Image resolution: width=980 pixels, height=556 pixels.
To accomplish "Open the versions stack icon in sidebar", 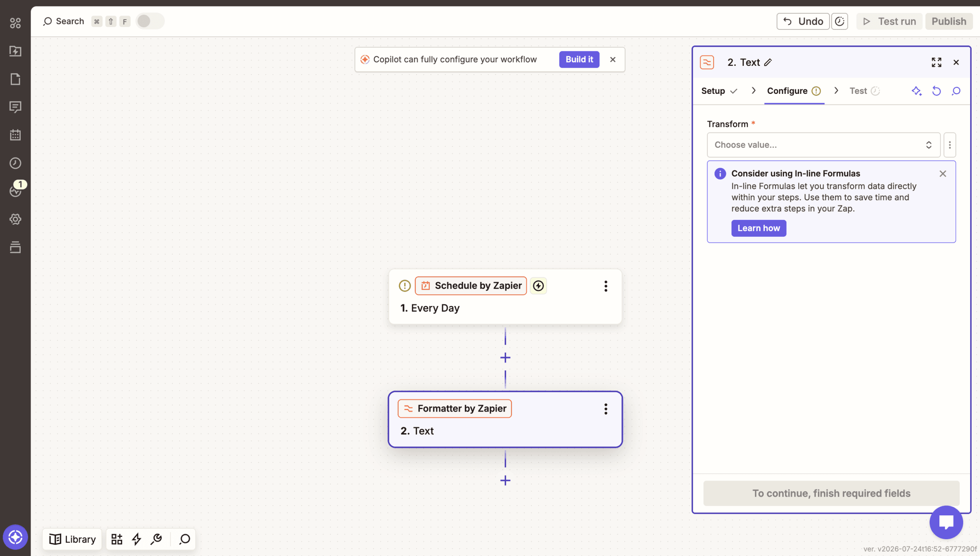I will [15, 247].
